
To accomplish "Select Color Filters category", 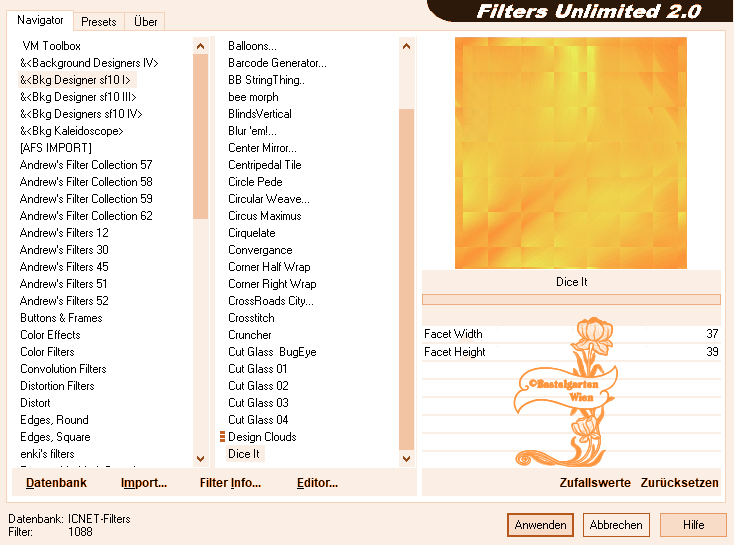I will pos(47,352).
